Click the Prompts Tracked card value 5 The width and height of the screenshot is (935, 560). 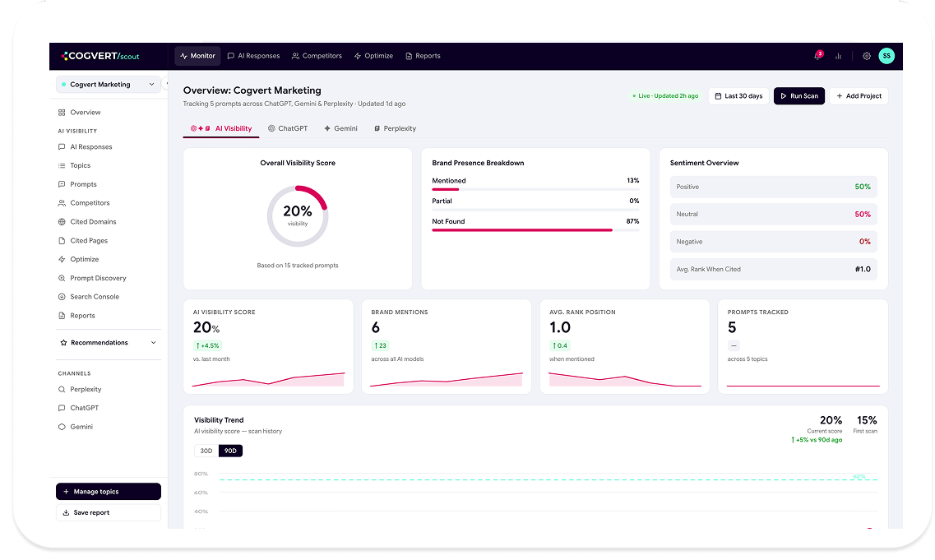[732, 327]
